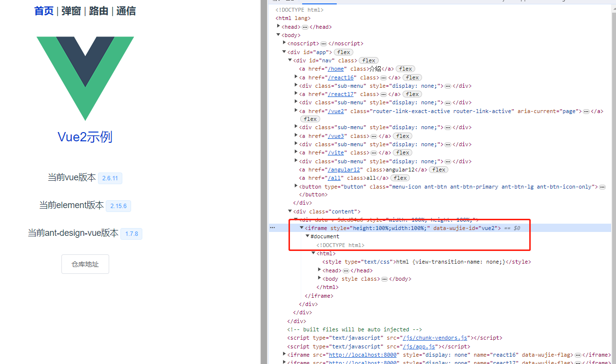Open the 通信 navigation item
This screenshot has height=364, width=616.
click(126, 11)
